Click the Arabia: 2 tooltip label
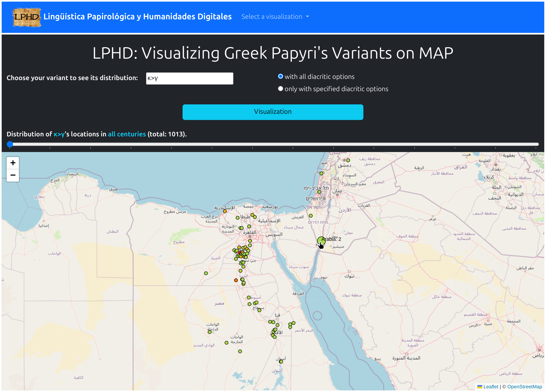This screenshot has height=392, width=546. [x=331, y=239]
